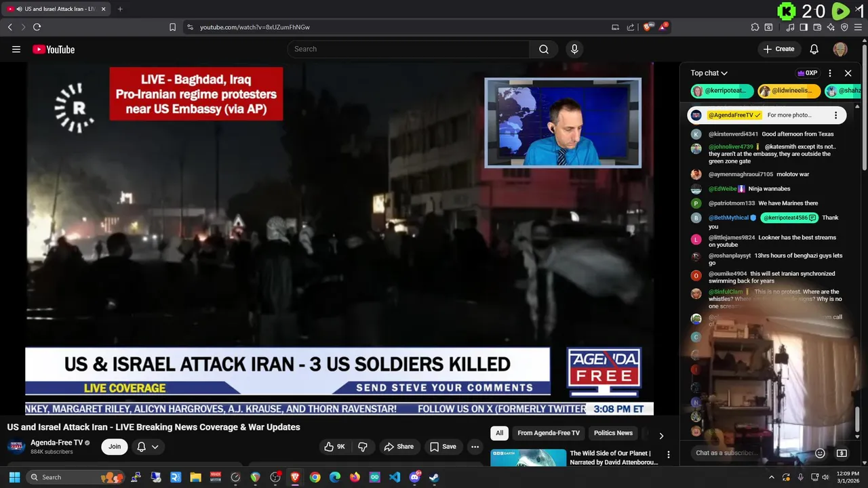Open YouTube notifications bell
Viewport: 868px width, 488px height.
(814, 49)
